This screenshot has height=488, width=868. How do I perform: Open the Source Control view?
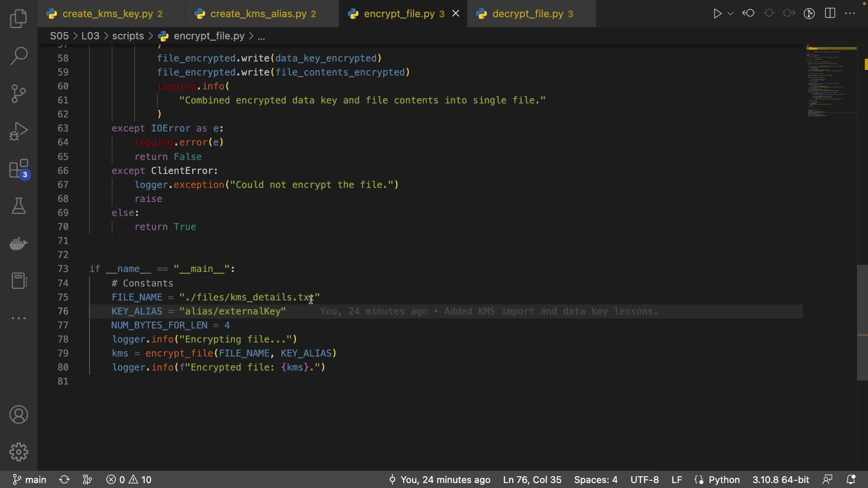(19, 94)
